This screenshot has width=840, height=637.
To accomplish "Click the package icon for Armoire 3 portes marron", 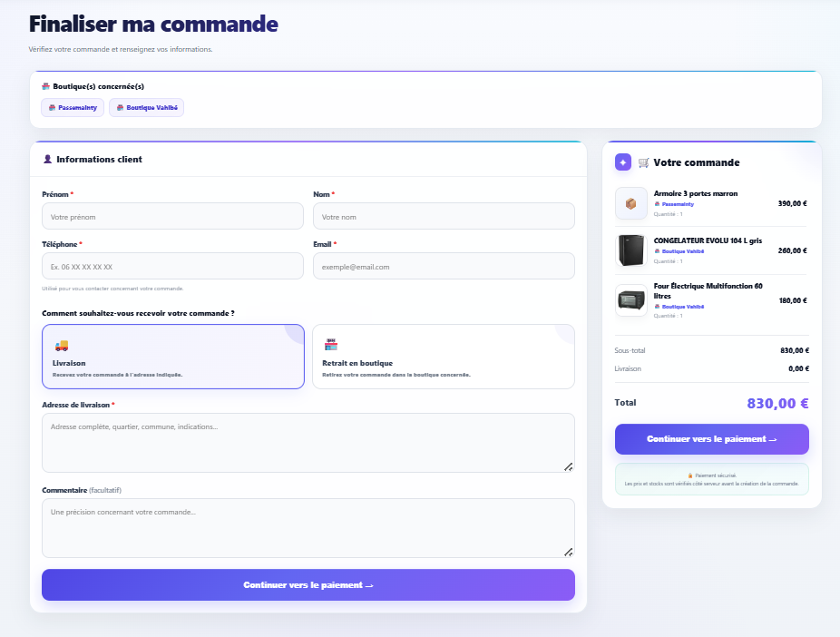I will (x=631, y=203).
